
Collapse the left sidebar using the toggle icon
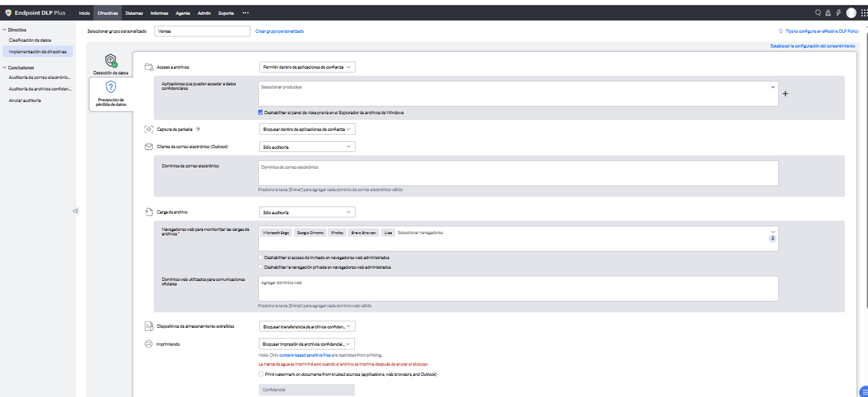coord(75,210)
